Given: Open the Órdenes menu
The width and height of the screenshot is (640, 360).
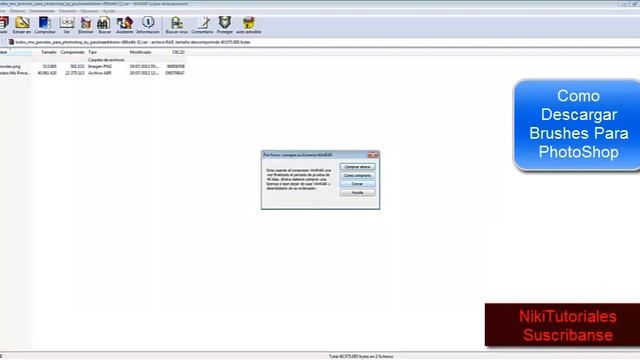Looking at the screenshot, I should (x=17, y=11).
